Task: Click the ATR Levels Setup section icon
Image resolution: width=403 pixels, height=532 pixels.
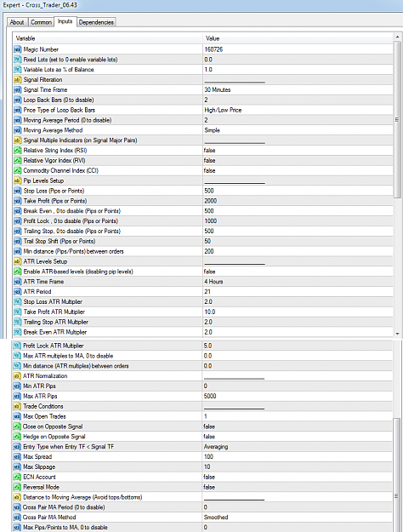Action: click(18, 261)
